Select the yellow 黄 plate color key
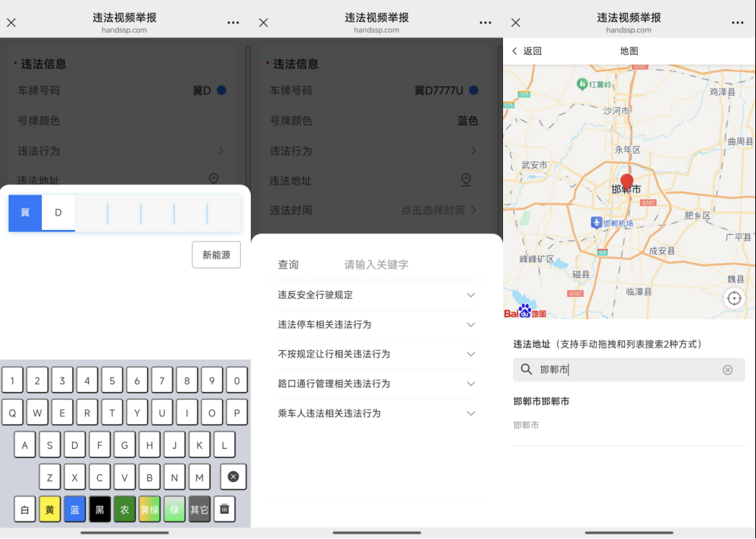Image resolution: width=756 pixels, height=539 pixels. (50, 509)
